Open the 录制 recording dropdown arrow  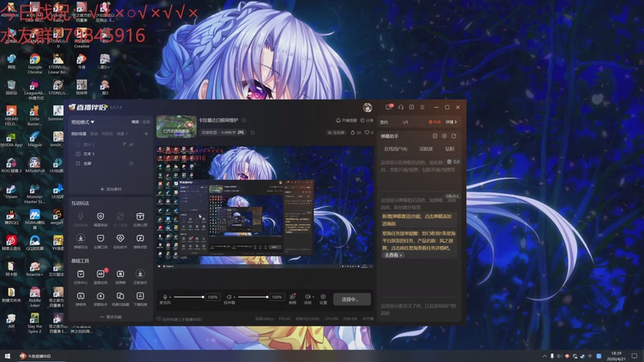(313, 297)
